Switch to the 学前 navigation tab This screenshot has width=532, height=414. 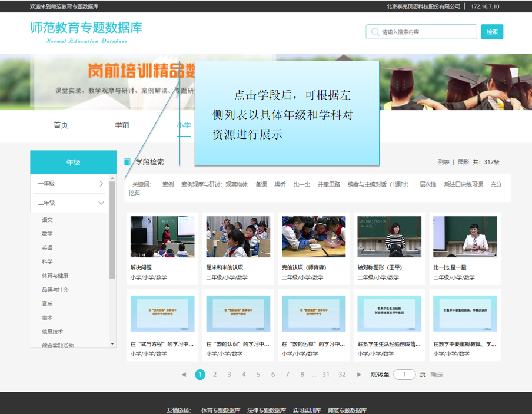pyautogui.click(x=122, y=125)
